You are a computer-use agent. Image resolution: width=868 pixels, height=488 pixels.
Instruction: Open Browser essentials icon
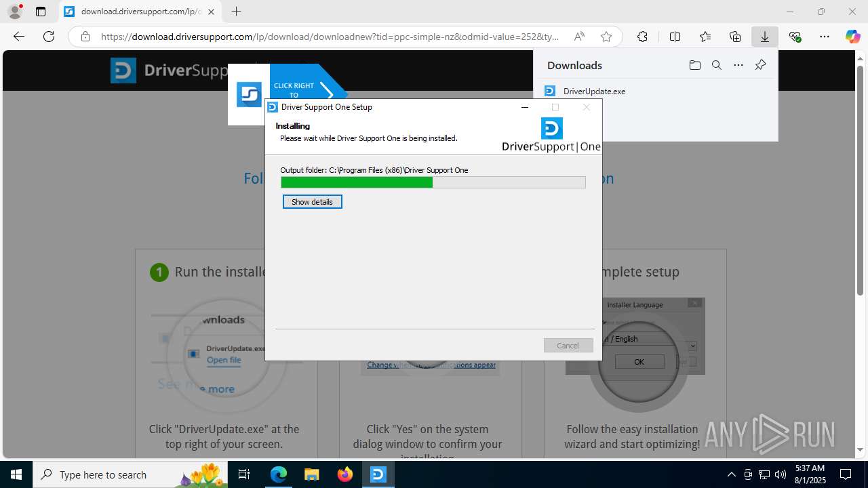[795, 37]
